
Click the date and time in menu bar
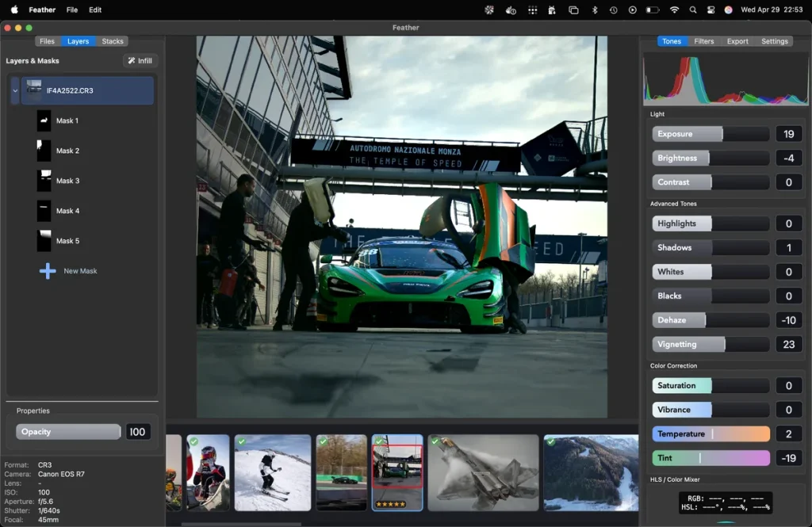[772, 10]
